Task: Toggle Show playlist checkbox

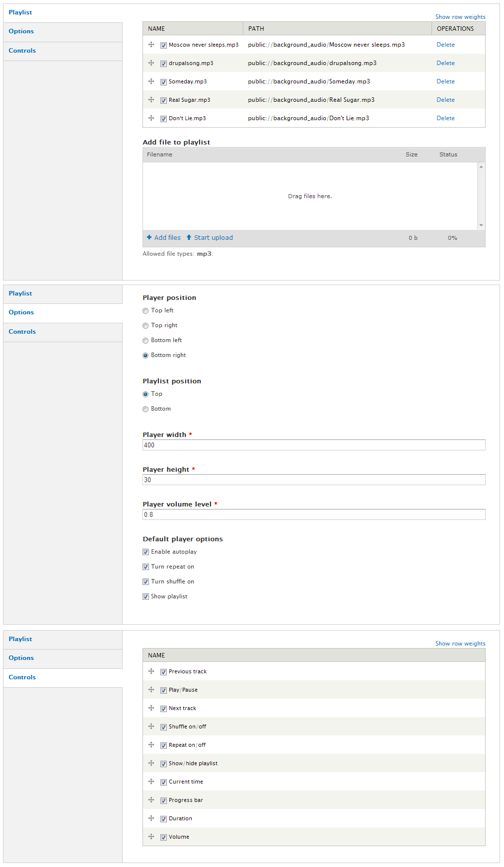Action: coord(145,597)
